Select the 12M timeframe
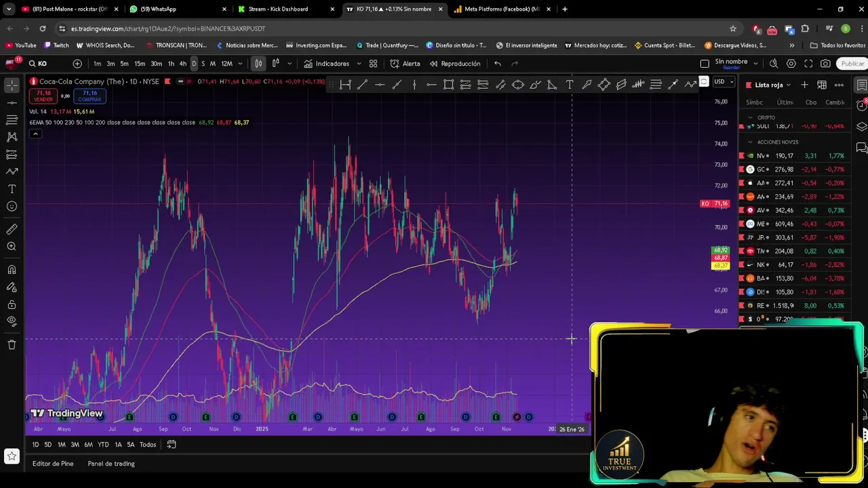Image resolution: width=868 pixels, height=488 pixels. point(226,64)
